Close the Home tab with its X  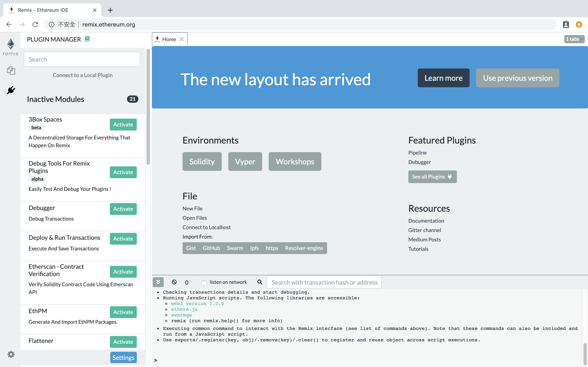click(182, 39)
